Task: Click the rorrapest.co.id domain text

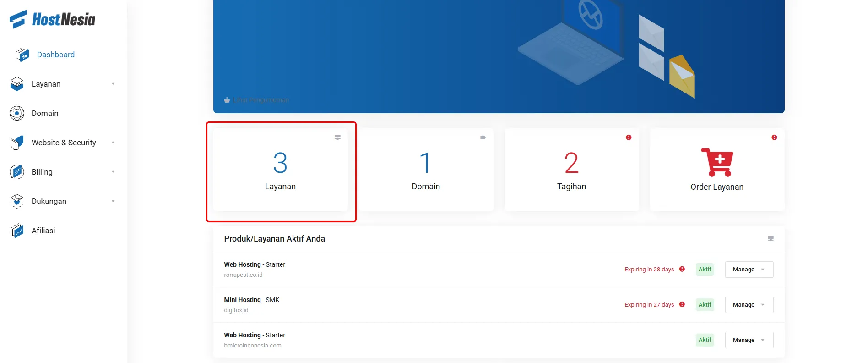Action: coord(243,275)
